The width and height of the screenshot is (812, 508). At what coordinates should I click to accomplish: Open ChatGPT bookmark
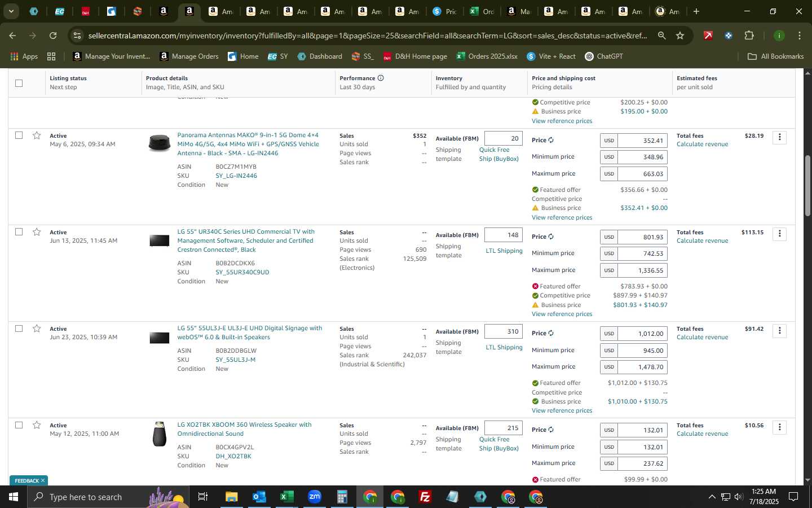coord(604,56)
